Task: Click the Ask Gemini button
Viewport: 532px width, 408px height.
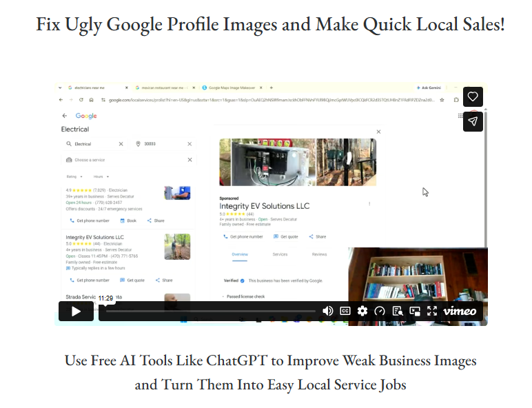Action: click(x=429, y=88)
